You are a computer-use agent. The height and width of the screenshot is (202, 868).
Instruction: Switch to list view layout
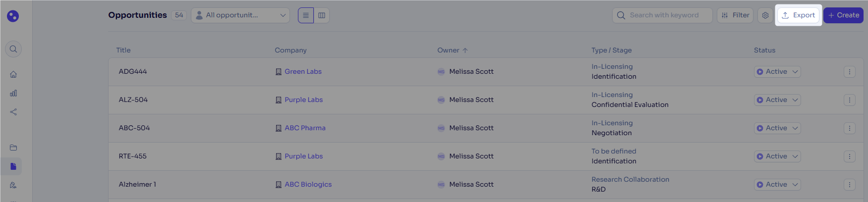click(x=306, y=15)
